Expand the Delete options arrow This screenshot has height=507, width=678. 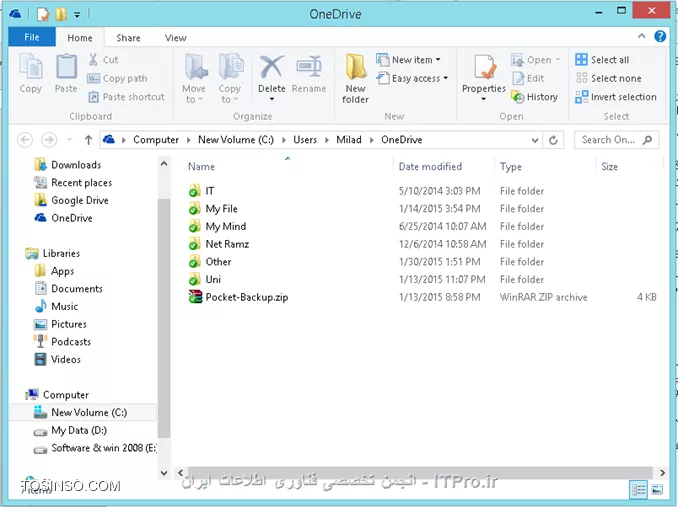pos(272,99)
